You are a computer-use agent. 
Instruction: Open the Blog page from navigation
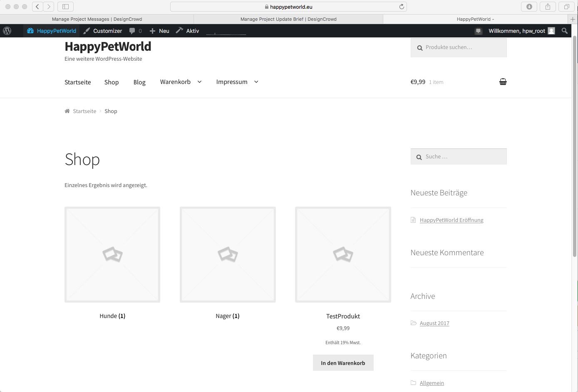coord(139,82)
